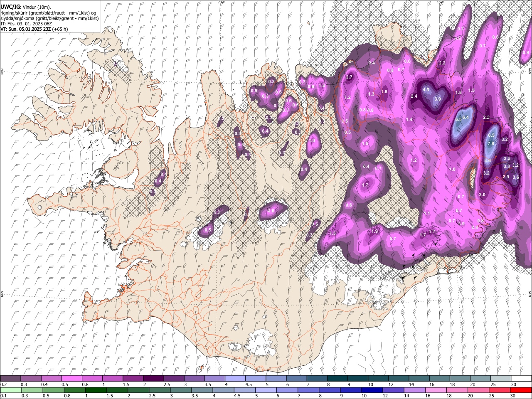532x399 pixels.
Task: Click the 2.9 precipitation value
Action: (506, 177)
